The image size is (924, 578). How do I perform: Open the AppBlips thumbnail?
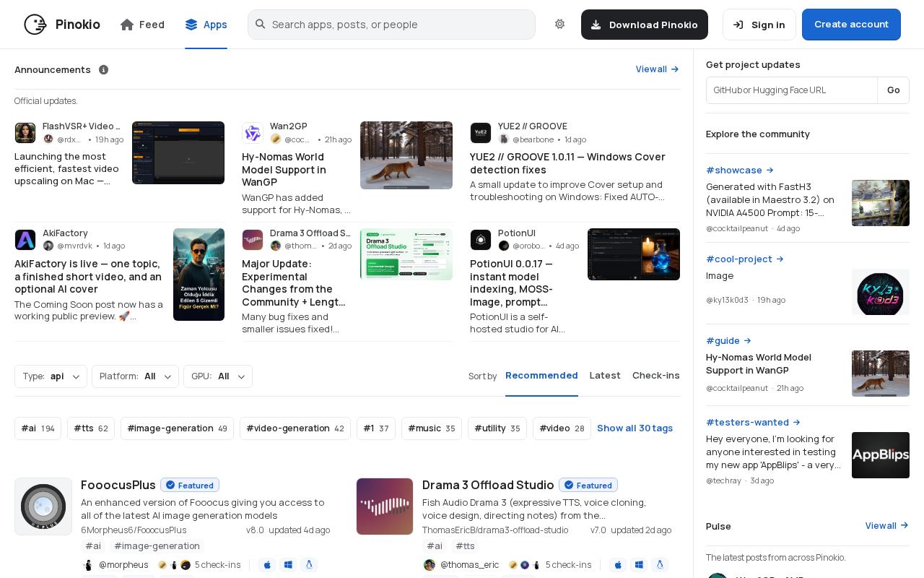tap(881, 455)
